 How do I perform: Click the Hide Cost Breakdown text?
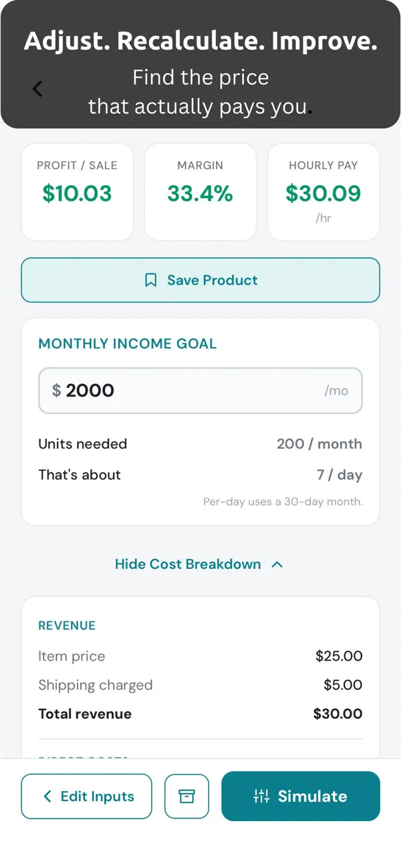tap(188, 564)
